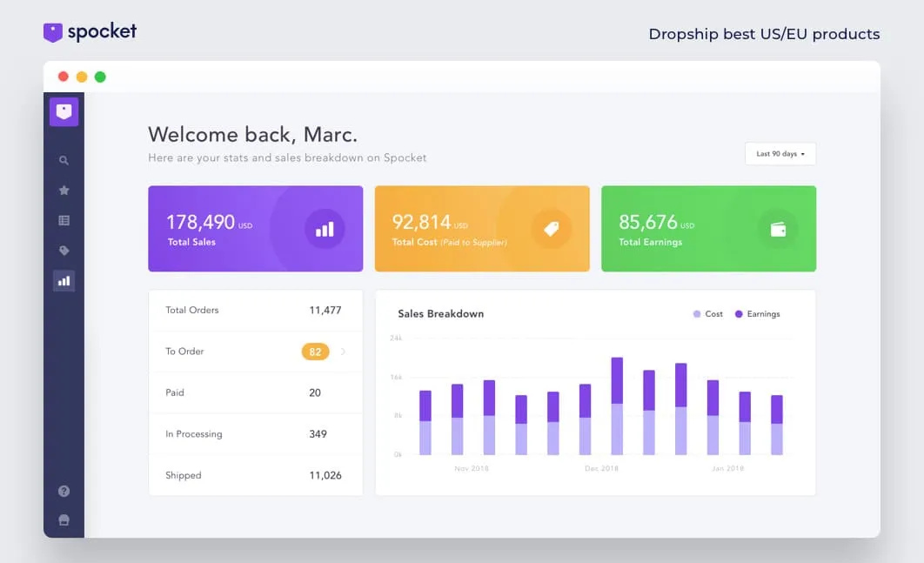Click the Dropship best US/EU products header
The height and width of the screenshot is (563, 924).
point(763,34)
